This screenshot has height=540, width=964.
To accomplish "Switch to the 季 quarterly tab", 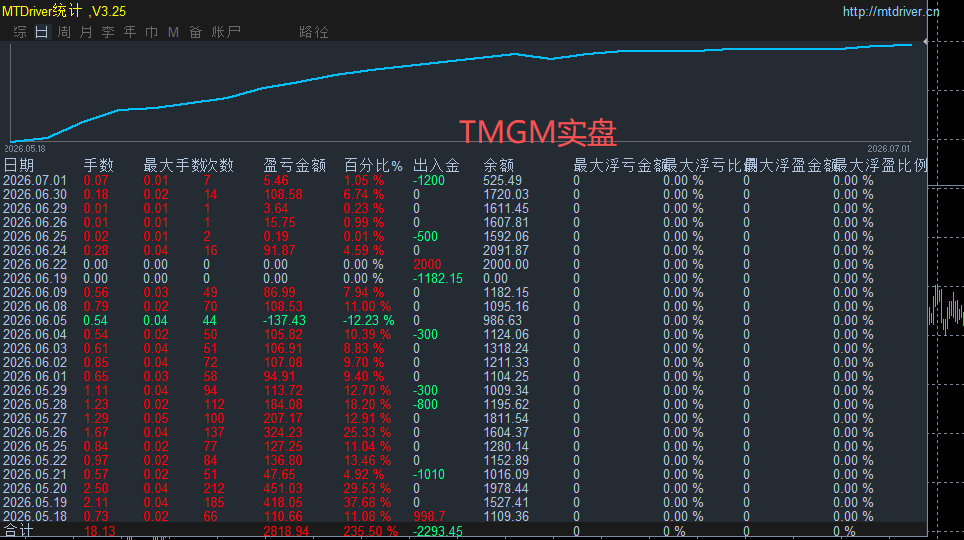I will pyautogui.click(x=108, y=32).
